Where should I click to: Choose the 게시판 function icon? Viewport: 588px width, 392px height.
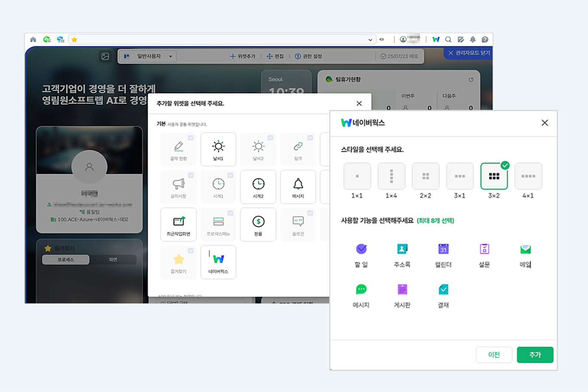(402, 295)
